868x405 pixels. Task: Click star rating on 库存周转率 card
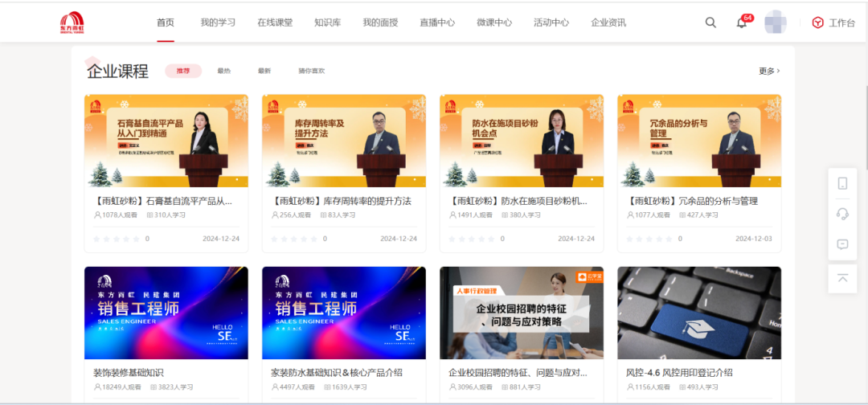(x=294, y=239)
